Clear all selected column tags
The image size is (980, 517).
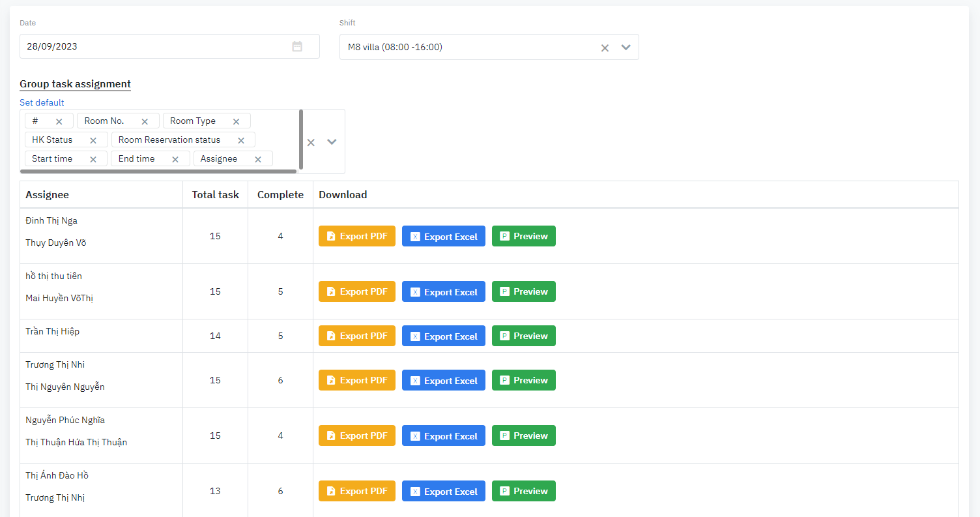(x=311, y=142)
